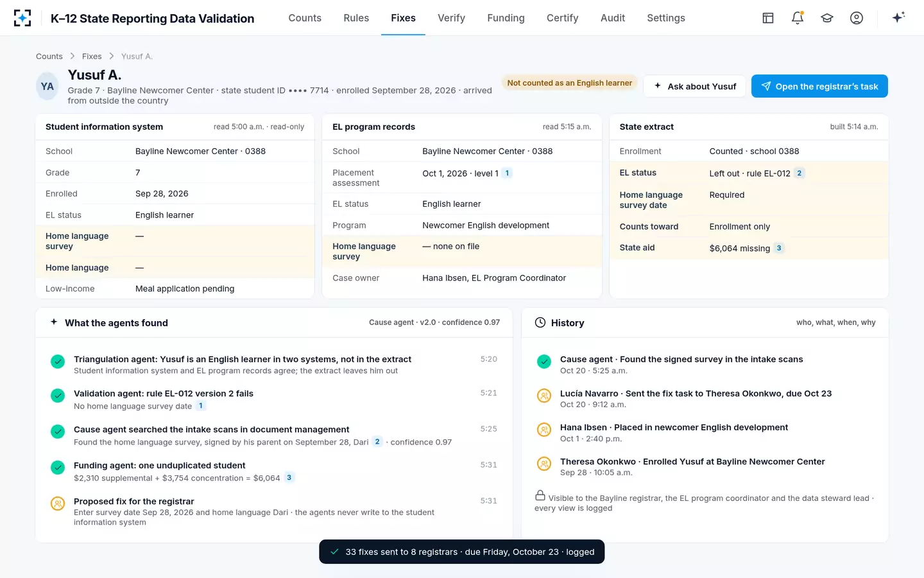Open the user account icon
The width and height of the screenshot is (924, 578).
pyautogui.click(x=857, y=18)
